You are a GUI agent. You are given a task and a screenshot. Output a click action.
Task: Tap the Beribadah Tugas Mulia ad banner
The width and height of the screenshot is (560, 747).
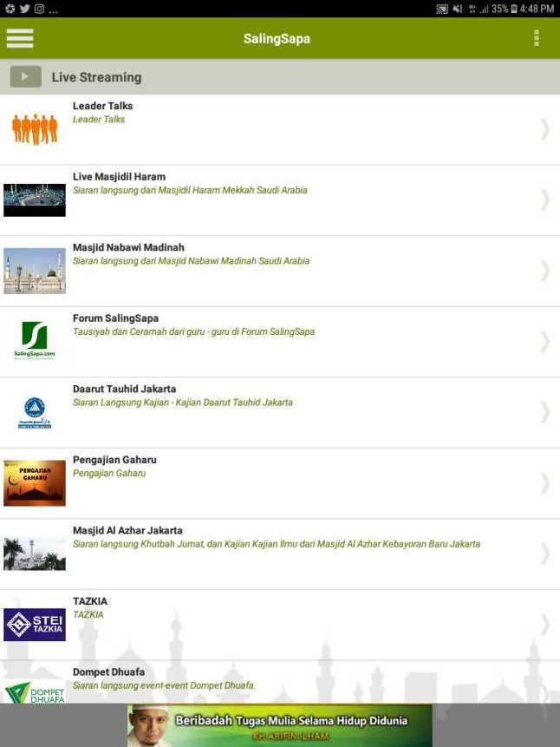click(x=280, y=725)
